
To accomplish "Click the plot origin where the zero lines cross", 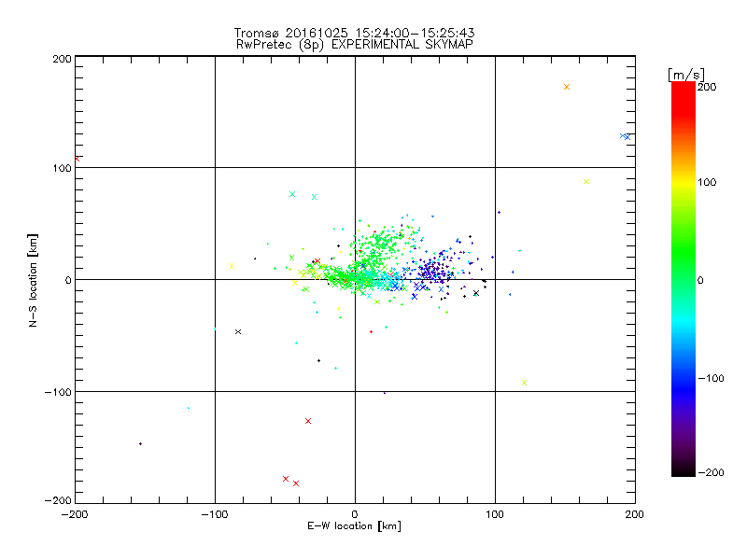I will coord(355,279).
